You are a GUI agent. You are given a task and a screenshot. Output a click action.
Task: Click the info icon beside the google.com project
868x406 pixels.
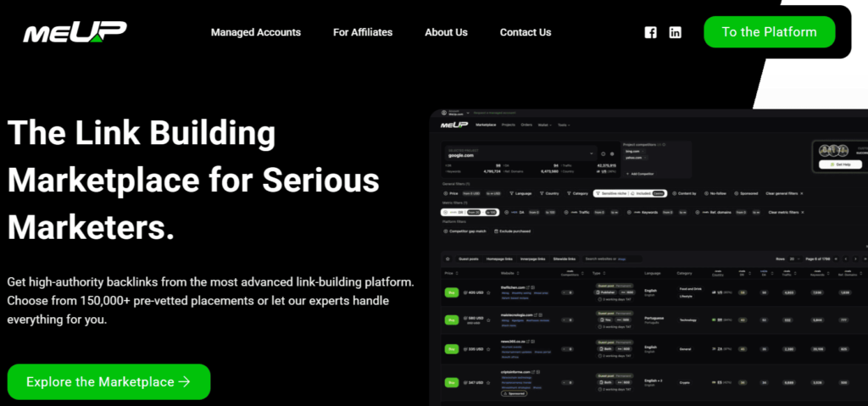coord(604,154)
